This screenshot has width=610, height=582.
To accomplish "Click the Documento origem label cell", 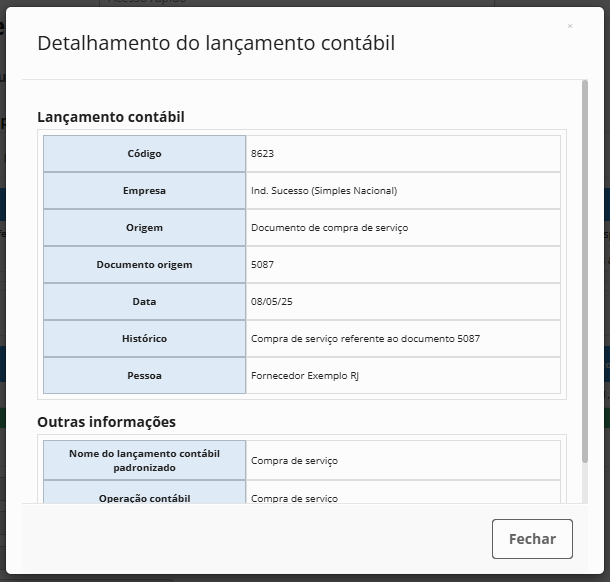I will point(144,265).
